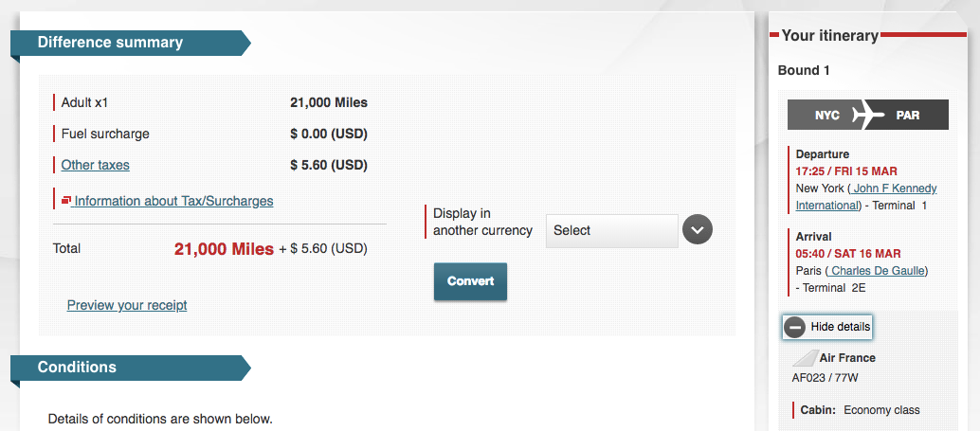
Task: Click the red 21,000 Miles total amount
Action: (x=224, y=249)
